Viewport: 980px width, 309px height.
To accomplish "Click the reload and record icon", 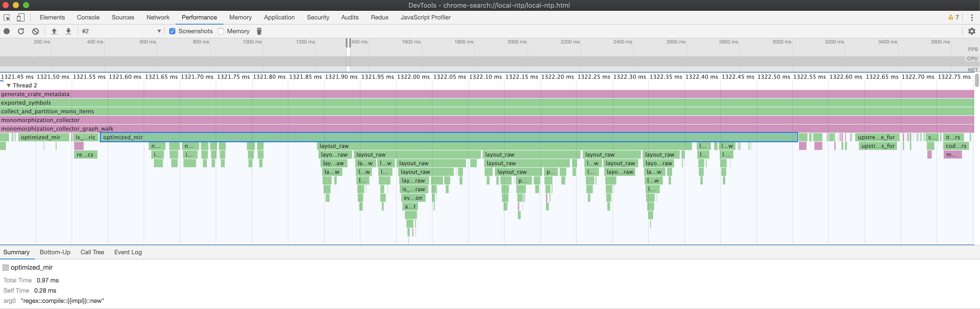I will pyautogui.click(x=21, y=31).
